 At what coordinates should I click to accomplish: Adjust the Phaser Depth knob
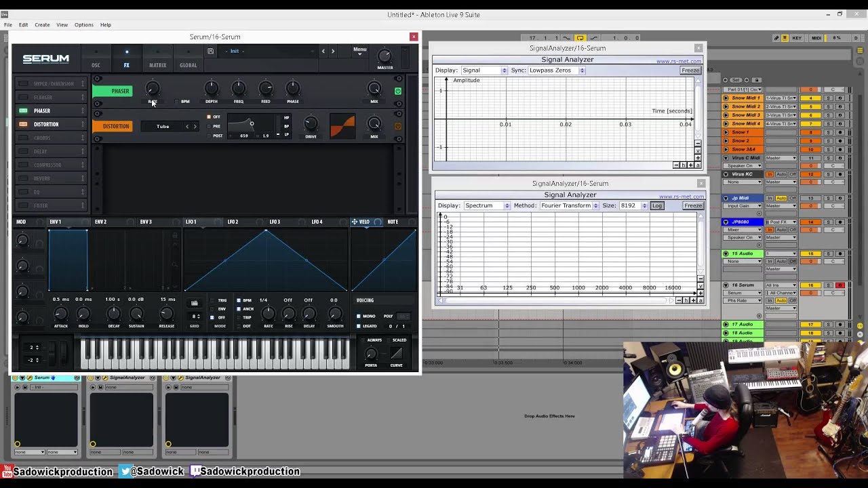click(x=212, y=88)
